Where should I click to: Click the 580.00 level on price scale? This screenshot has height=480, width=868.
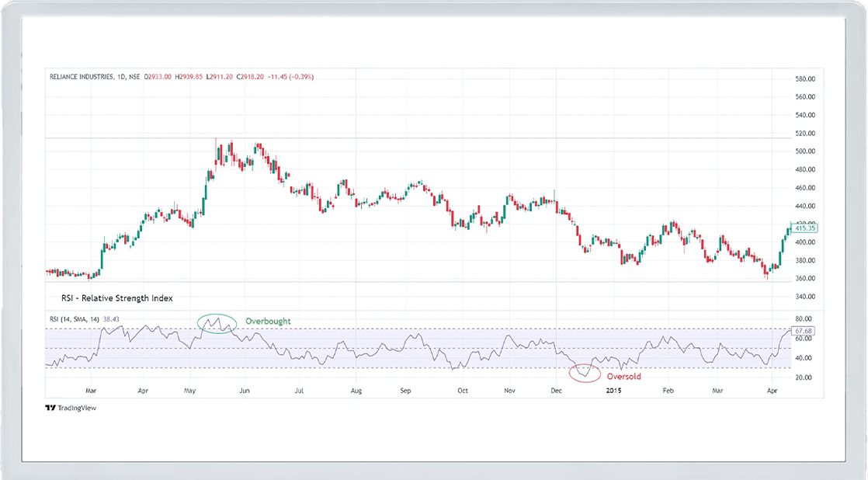pos(804,79)
